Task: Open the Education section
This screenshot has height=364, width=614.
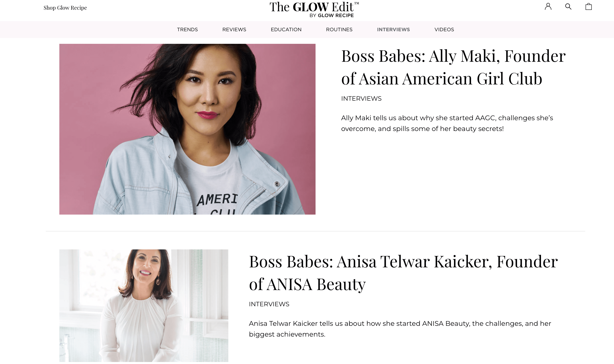Action: [286, 29]
